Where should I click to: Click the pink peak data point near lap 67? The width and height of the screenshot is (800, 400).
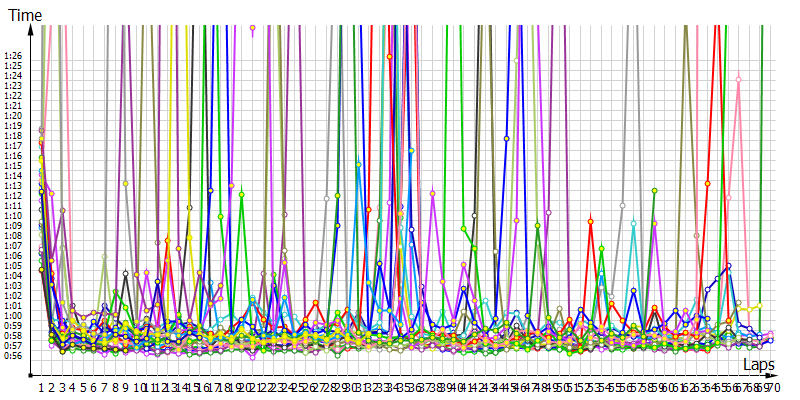point(739,79)
